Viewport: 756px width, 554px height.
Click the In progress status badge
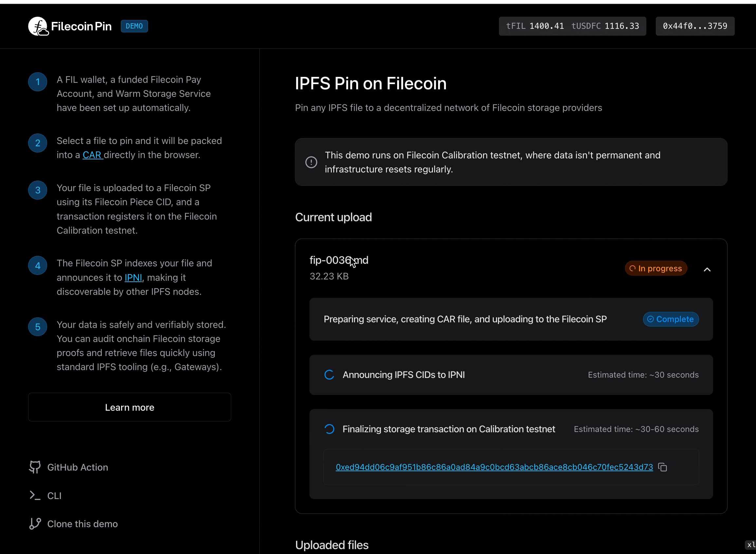coord(656,268)
